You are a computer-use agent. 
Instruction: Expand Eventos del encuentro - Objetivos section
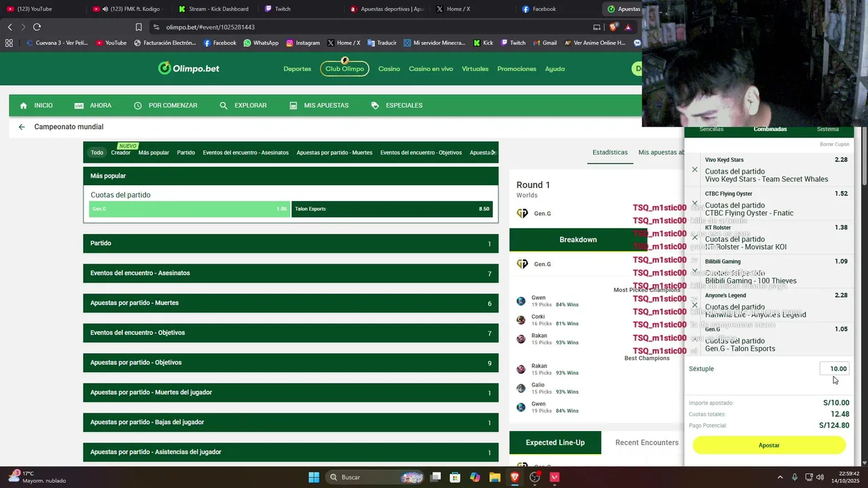point(291,333)
